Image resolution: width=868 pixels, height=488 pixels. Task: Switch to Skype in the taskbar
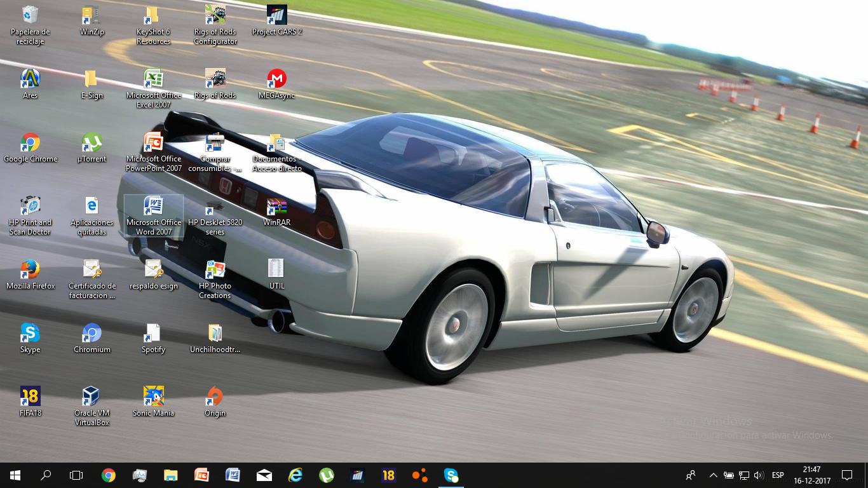[x=451, y=475]
